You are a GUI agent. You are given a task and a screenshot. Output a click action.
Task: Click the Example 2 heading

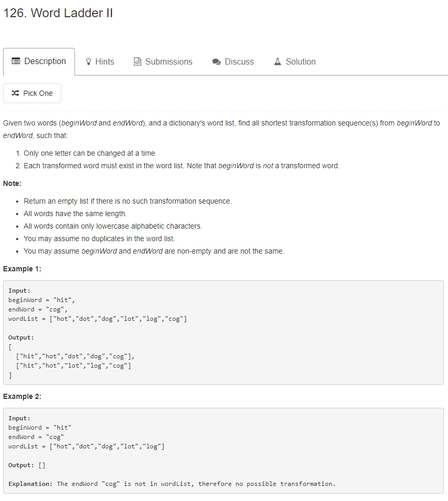22,396
